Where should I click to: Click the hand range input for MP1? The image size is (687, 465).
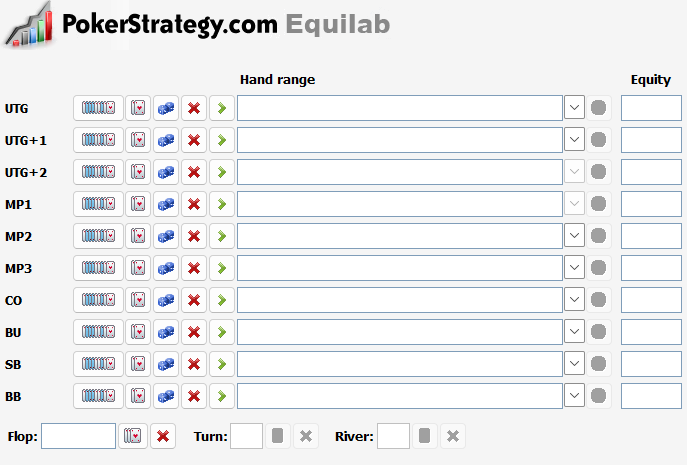(400, 204)
